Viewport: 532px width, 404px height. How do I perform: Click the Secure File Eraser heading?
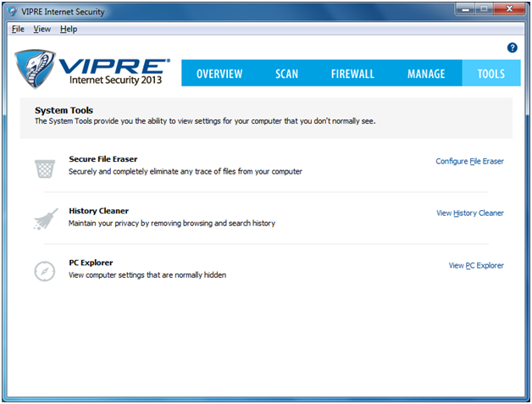click(x=103, y=159)
